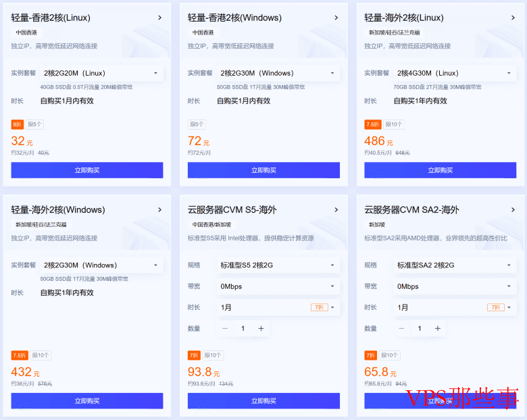Click 限10个 label on 432元 card
The image size is (527, 420).
(x=41, y=355)
